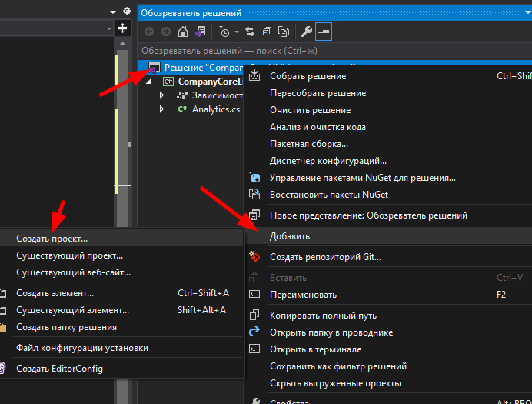532x404 pixels.
Task: Click Существующий проект... menu entry
Action: coord(69,255)
